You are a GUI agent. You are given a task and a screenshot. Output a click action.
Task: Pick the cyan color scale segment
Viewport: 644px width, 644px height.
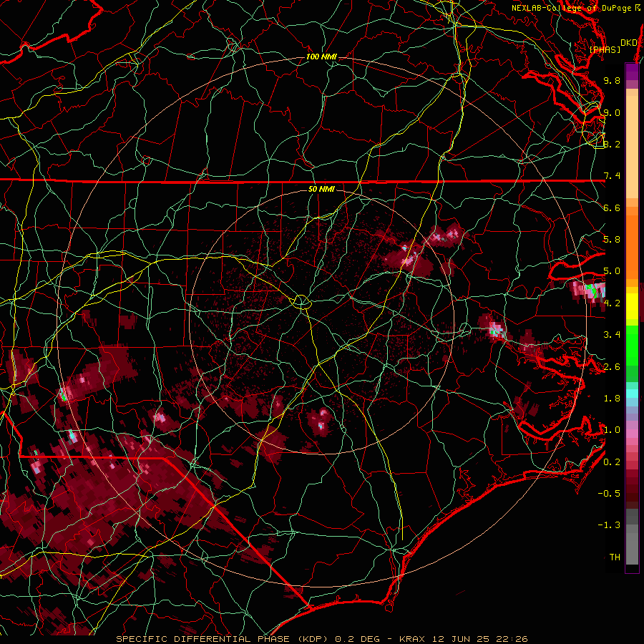point(632,394)
